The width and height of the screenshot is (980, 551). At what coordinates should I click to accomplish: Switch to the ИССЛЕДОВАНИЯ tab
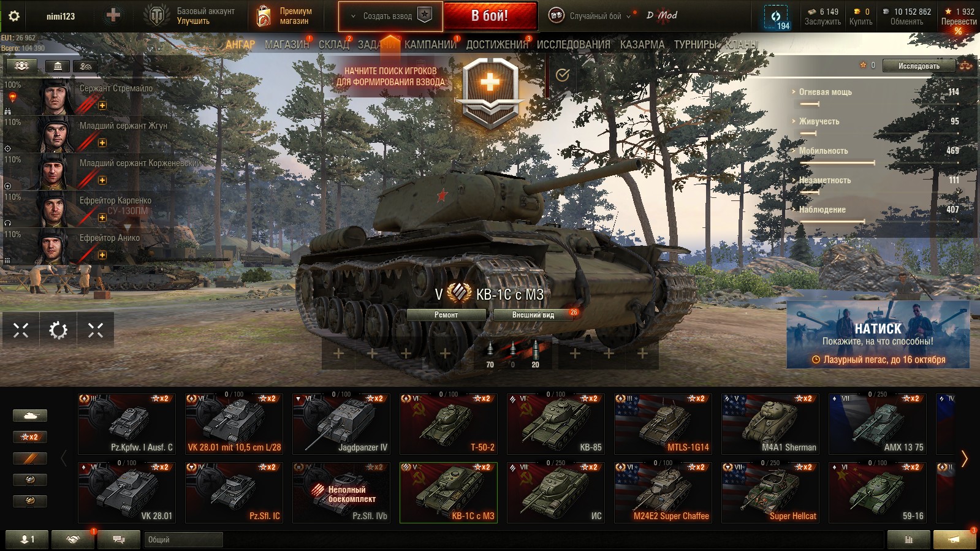pyautogui.click(x=574, y=45)
